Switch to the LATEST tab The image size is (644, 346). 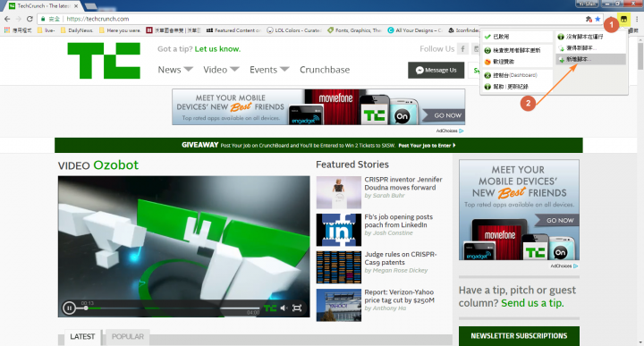[x=82, y=336]
